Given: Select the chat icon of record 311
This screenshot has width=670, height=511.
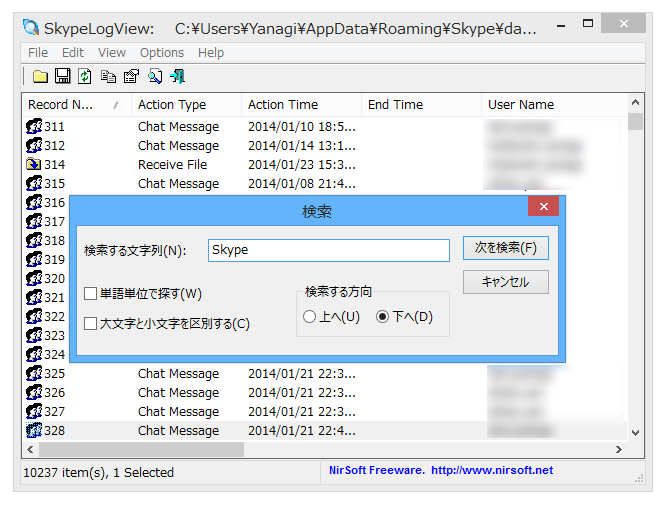Looking at the screenshot, I should click(x=34, y=126).
